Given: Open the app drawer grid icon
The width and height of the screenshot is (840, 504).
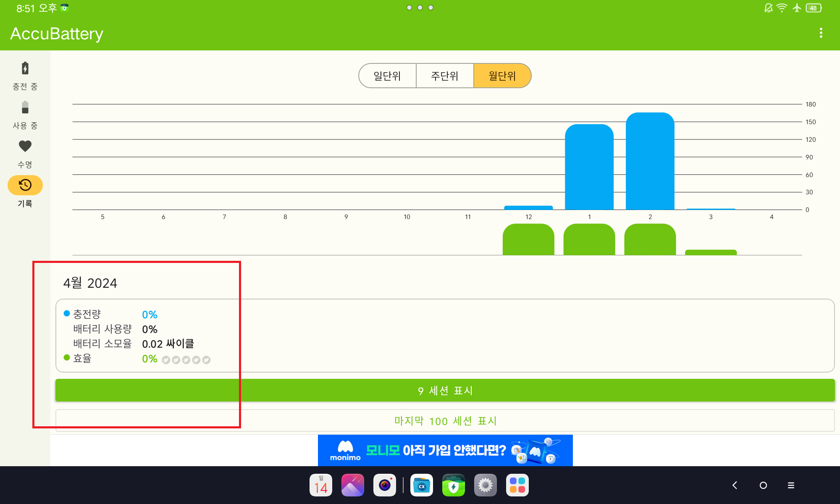Looking at the screenshot, I should [517, 486].
